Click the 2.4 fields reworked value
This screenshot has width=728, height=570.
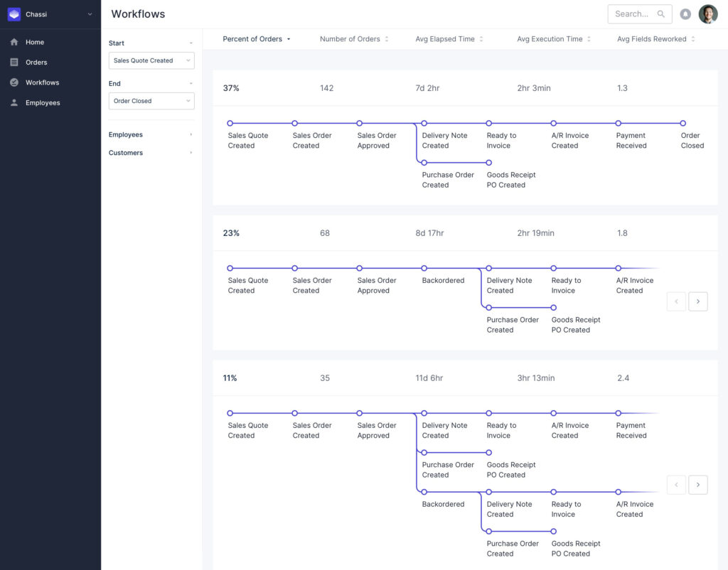pos(623,378)
